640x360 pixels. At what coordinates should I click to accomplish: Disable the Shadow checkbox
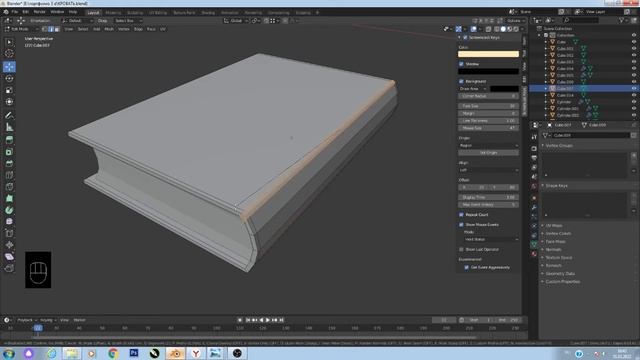pos(461,64)
